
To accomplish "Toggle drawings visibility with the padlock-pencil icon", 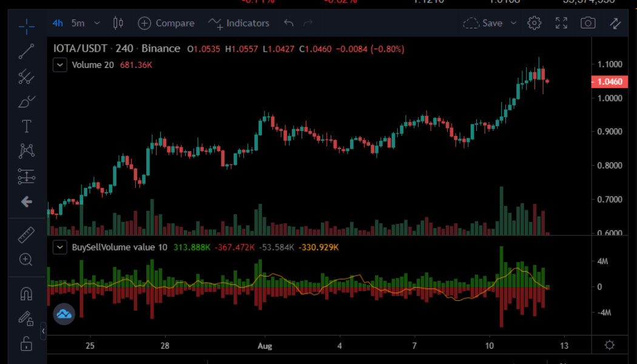I will (x=26, y=316).
